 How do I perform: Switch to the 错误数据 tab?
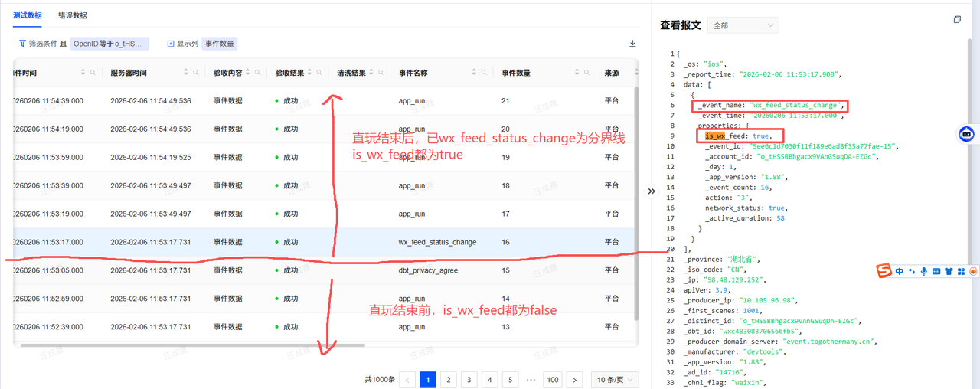click(73, 15)
